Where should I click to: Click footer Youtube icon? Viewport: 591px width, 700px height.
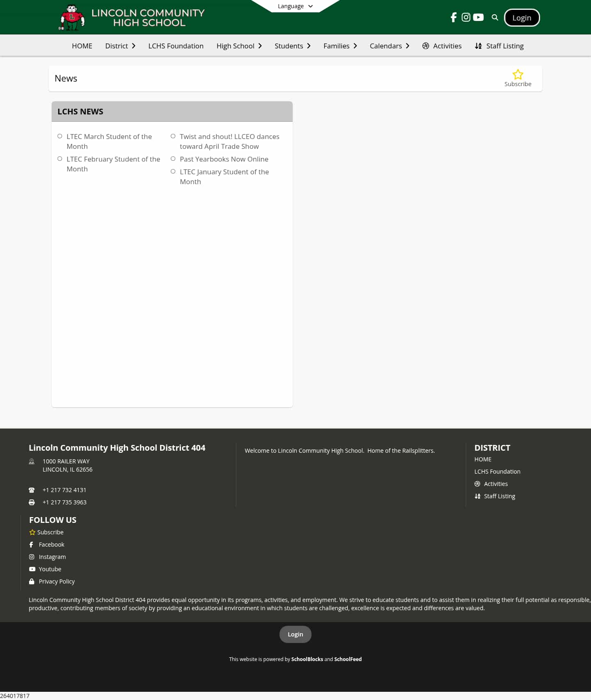32,569
